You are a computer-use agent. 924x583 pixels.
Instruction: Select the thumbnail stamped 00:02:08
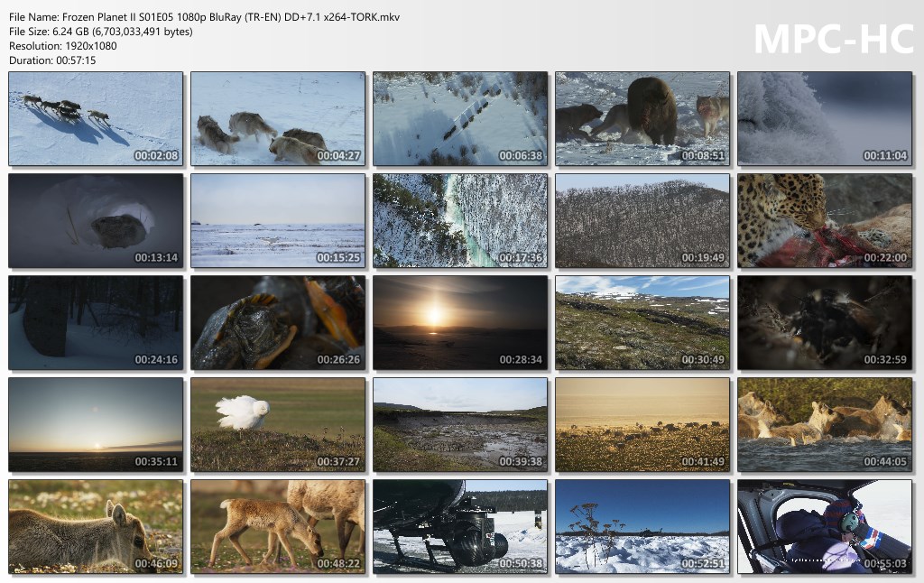[96, 118]
